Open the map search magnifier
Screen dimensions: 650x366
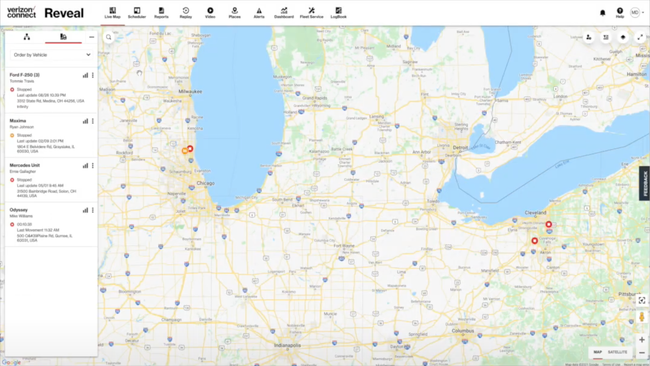(109, 37)
